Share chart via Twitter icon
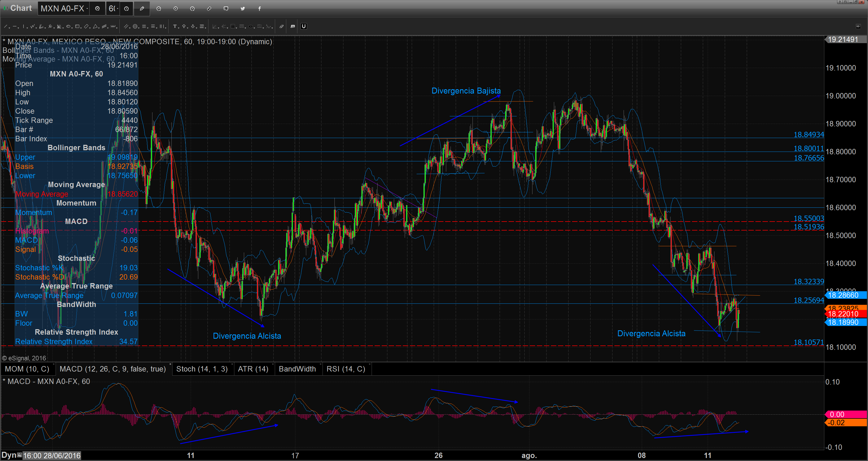The image size is (868, 461). click(242, 8)
